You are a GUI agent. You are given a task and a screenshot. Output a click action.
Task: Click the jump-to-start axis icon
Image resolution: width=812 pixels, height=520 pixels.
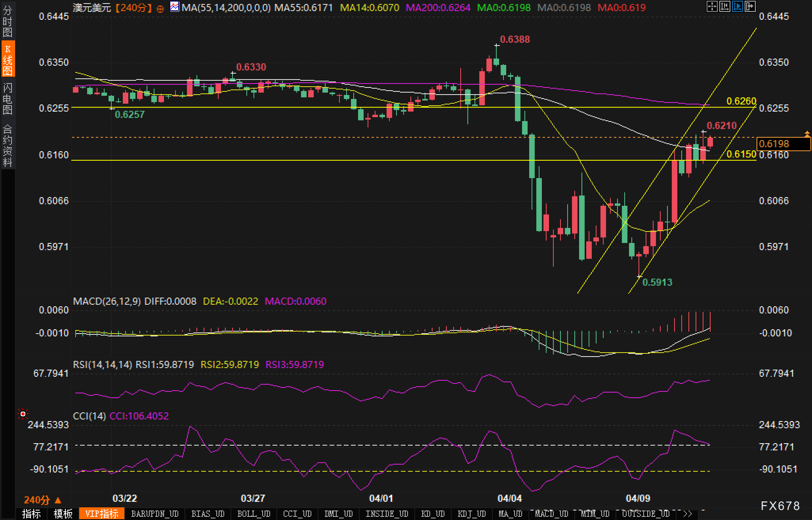coord(724,6)
